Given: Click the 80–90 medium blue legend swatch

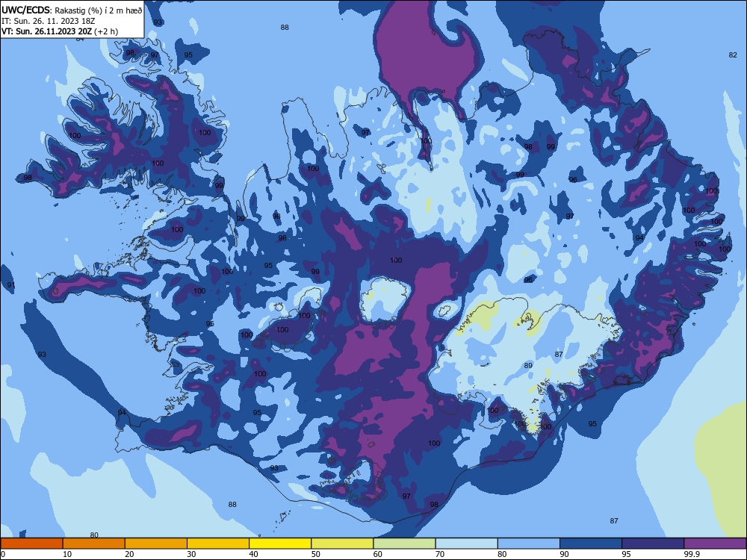Looking at the screenshot, I should point(529,544).
